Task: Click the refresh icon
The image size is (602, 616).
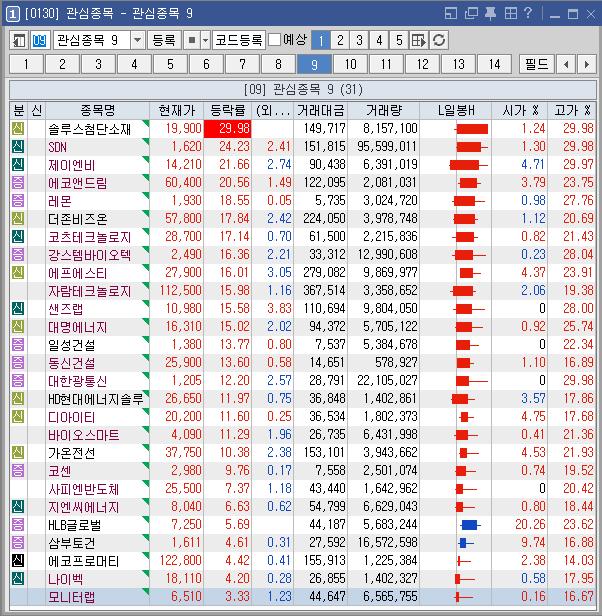Action: (439, 40)
